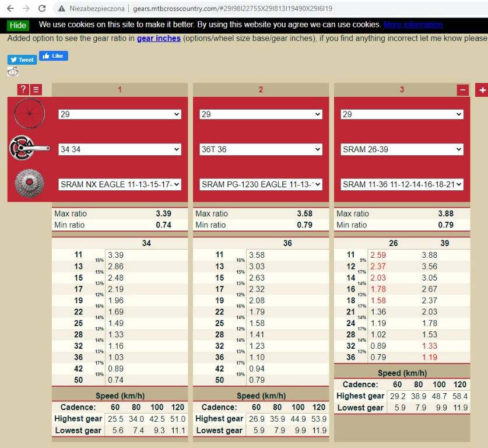488x448 pixels.
Task: Click ratio 3.03 in column 2
Action: [257, 267]
